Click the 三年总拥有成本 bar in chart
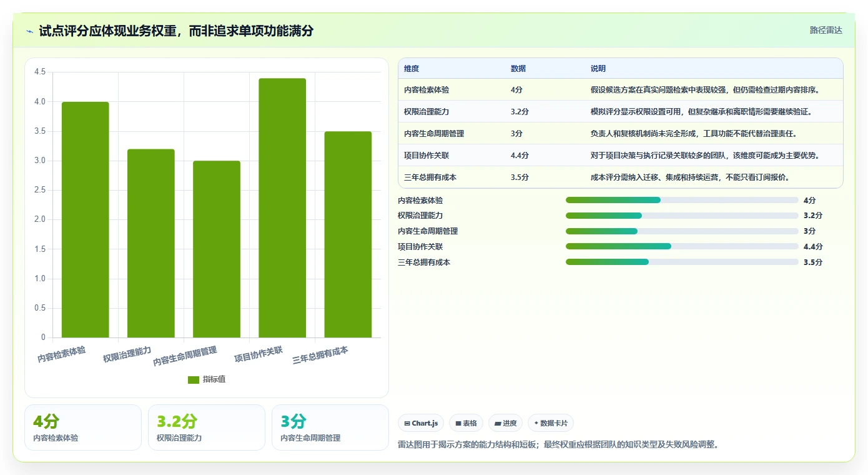The image size is (868, 475). (348, 234)
